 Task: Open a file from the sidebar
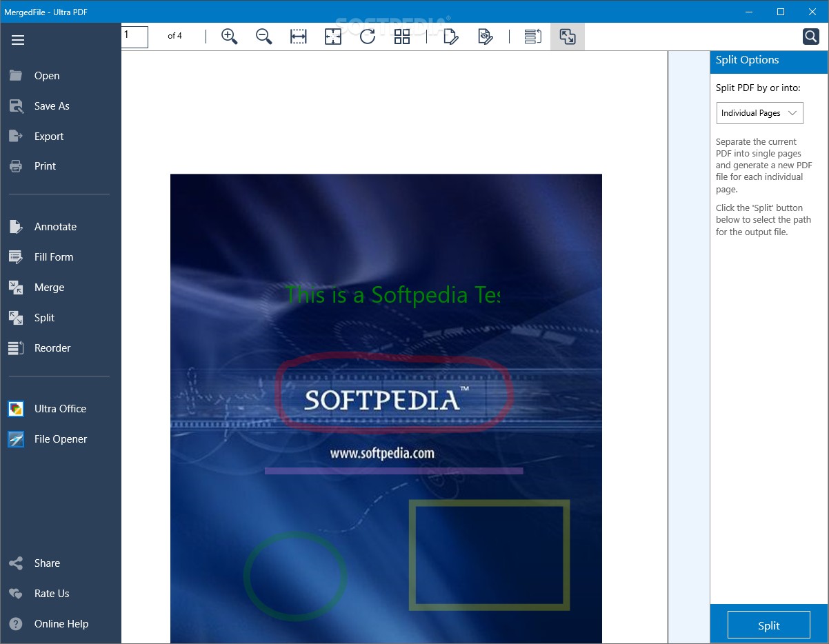61,76
